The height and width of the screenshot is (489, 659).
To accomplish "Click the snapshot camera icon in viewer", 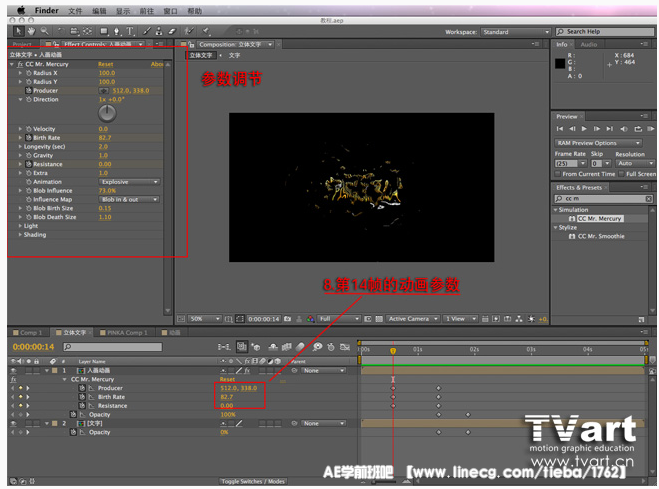I will (x=287, y=319).
